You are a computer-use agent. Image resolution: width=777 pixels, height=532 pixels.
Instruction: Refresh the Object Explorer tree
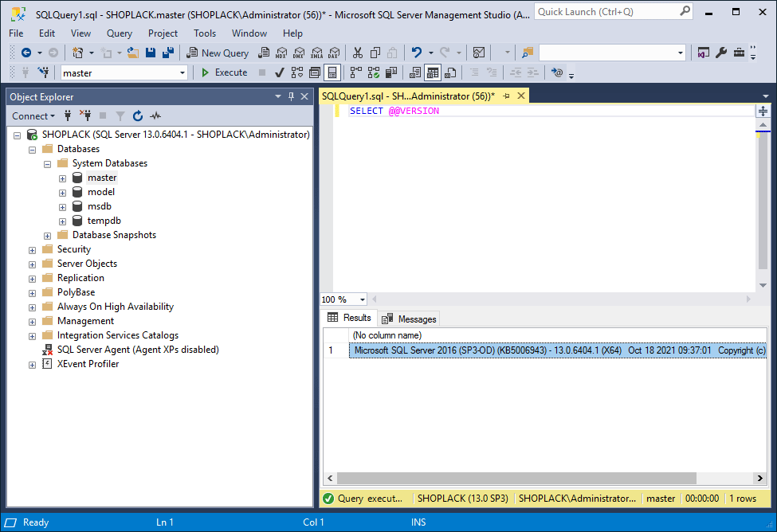coord(138,116)
